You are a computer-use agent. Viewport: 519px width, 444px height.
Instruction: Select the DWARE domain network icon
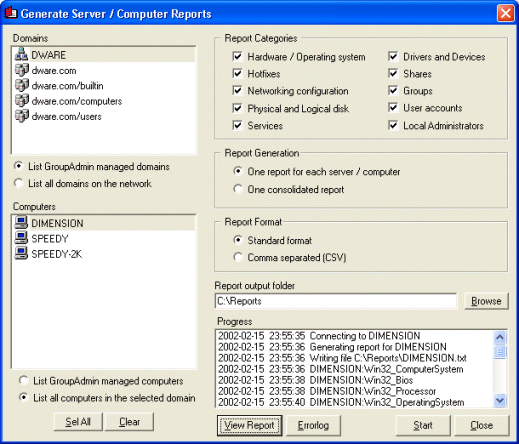[21, 54]
